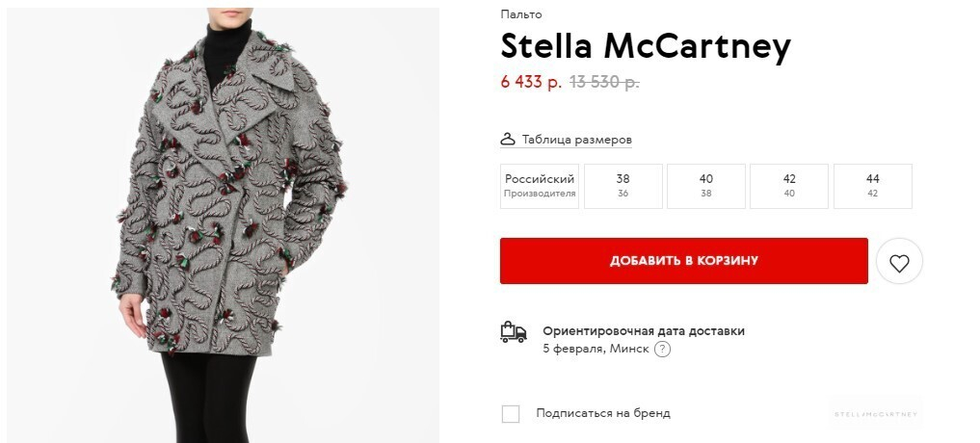Click the Stella McCartney brand logo
980x443 pixels.
coord(876,414)
